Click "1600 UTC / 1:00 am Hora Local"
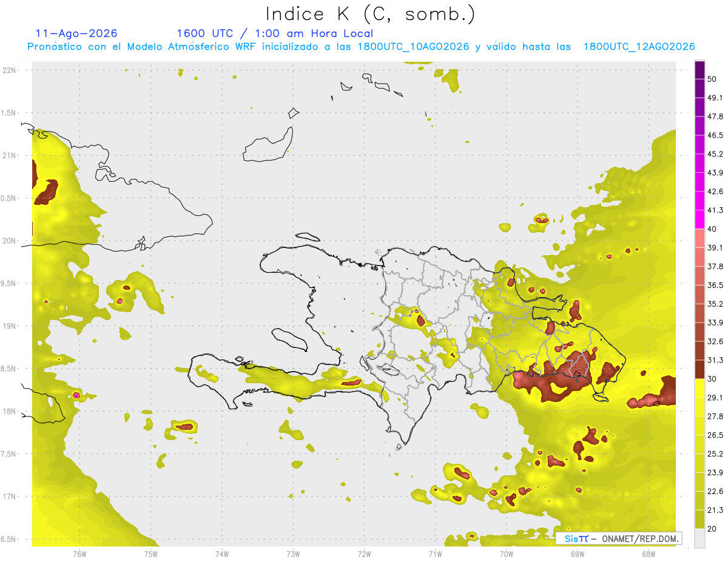728x562 pixels. tap(275, 33)
